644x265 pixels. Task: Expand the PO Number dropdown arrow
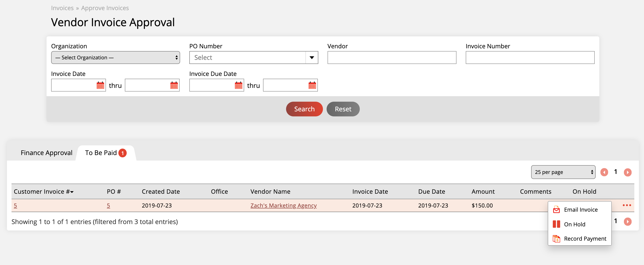click(312, 58)
